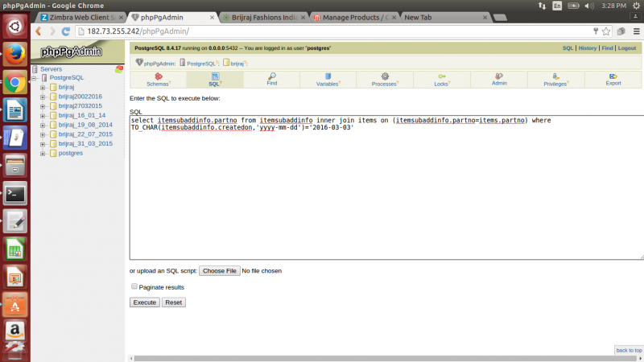The image size is (644, 362).
Task: Click the Servers tree root
Action: (x=51, y=69)
